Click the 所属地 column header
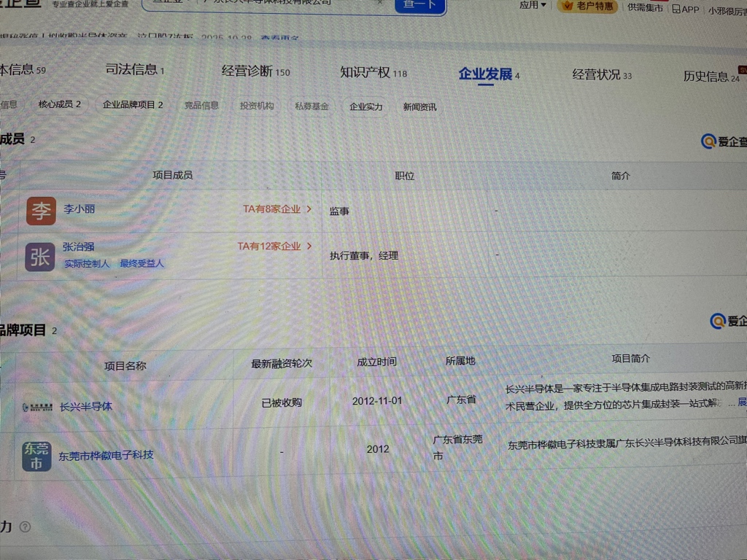Image resolution: width=747 pixels, height=560 pixels. (x=460, y=361)
